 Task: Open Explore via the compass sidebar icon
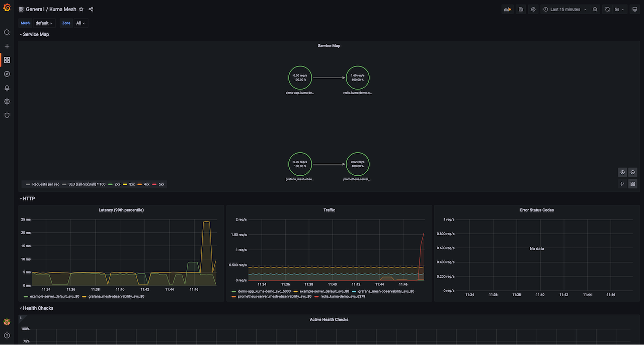tap(7, 74)
